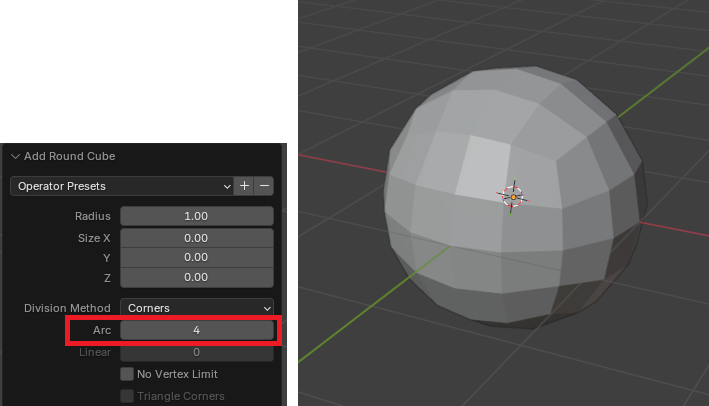This screenshot has height=406, width=709.
Task: Click the plus icon to add operator preset
Action: 245,186
